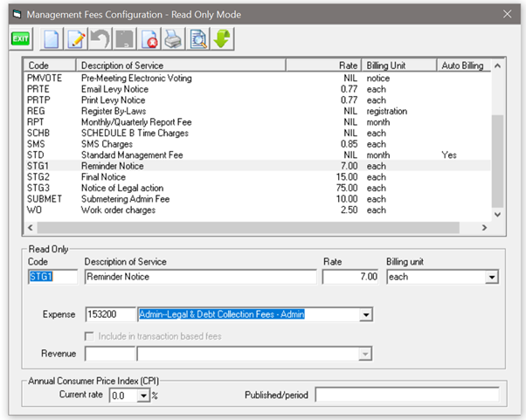This screenshot has width=526, height=420.
Task: Click the empty Revenue code field
Action: pyautogui.click(x=110, y=354)
